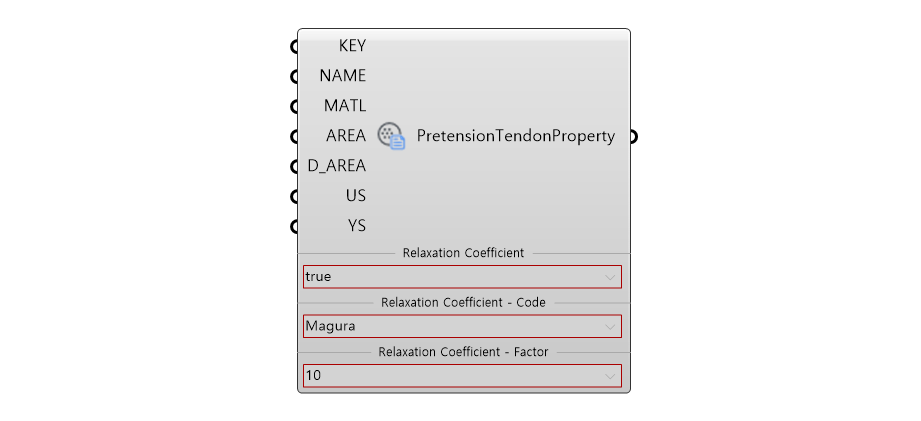Open the Magura code dropdown

(462, 326)
